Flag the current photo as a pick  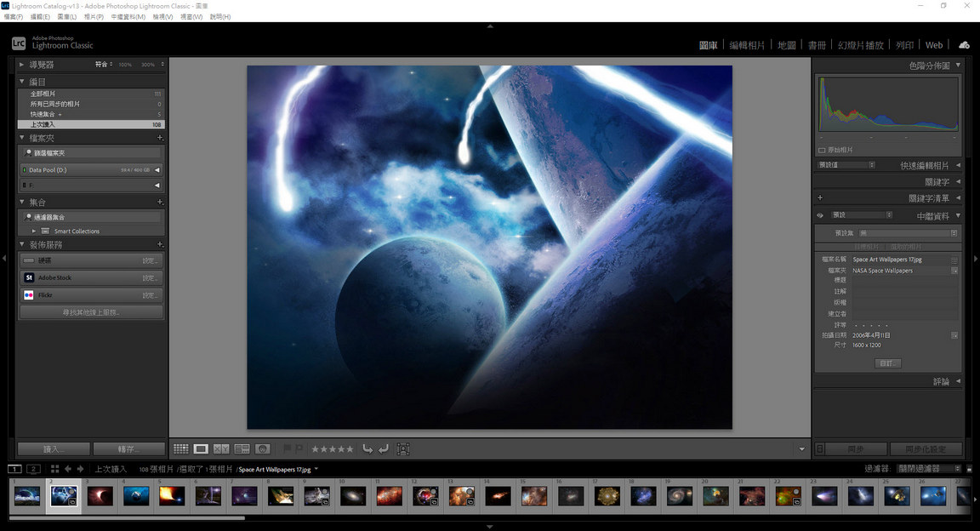(288, 448)
